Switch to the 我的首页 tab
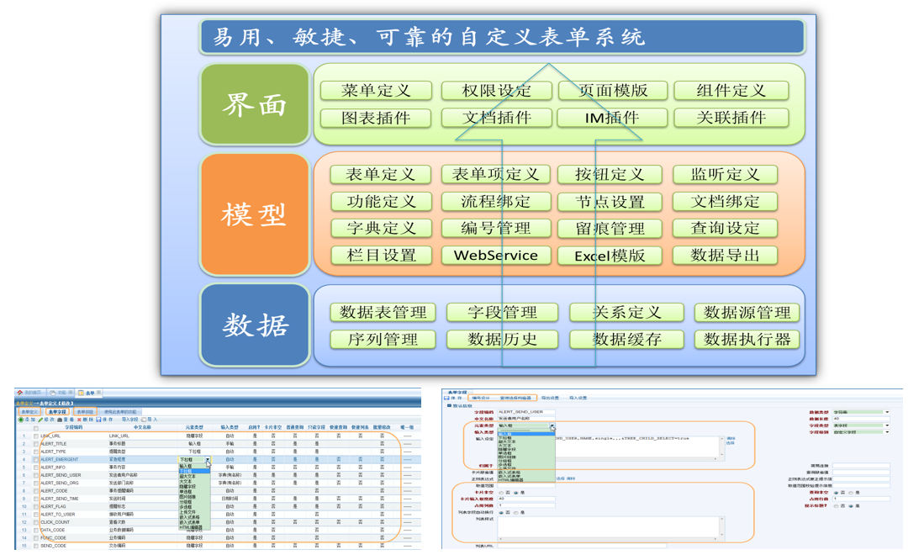924x560 pixels. [x=30, y=392]
